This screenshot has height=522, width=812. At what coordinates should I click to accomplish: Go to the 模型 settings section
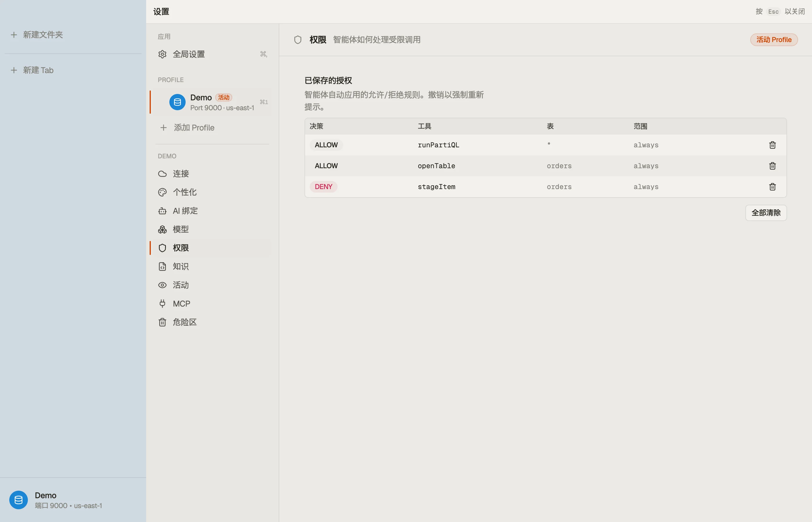tap(213, 229)
